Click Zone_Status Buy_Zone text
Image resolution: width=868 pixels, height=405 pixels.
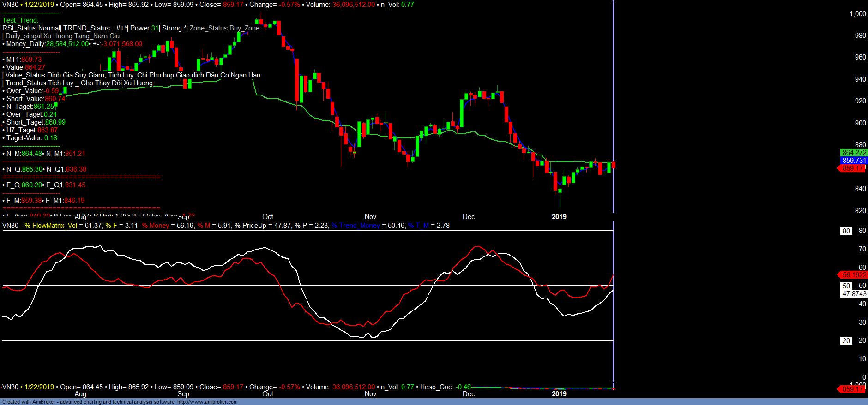tap(224, 28)
